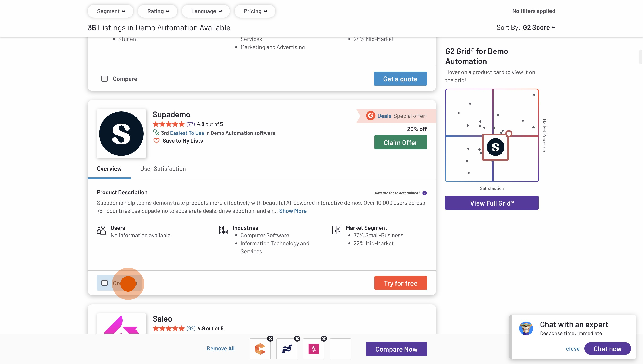Click the orange C product logo in compare bar
Screen dimensions: 643x364
(x=260, y=349)
